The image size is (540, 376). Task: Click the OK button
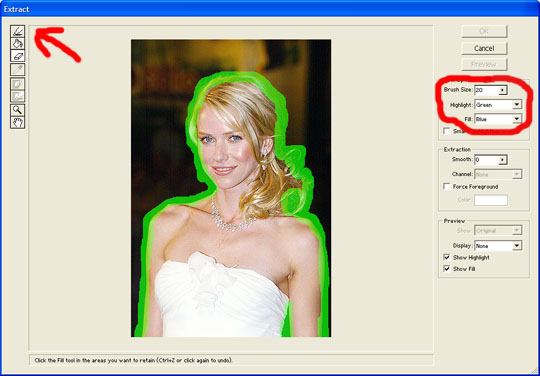tap(484, 31)
